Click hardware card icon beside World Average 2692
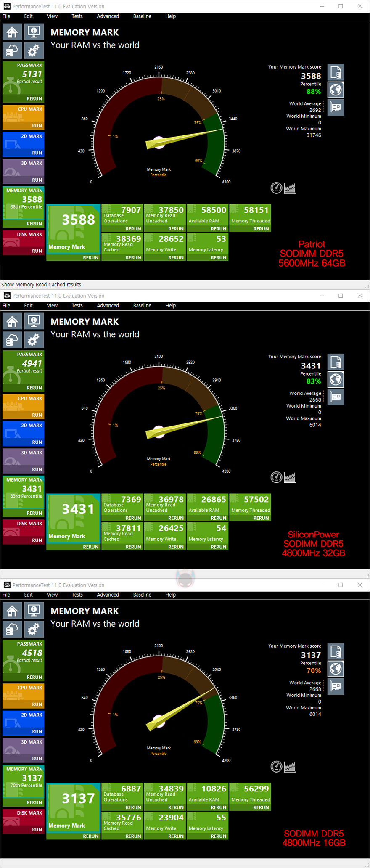This screenshot has height=868, width=370. (x=336, y=107)
